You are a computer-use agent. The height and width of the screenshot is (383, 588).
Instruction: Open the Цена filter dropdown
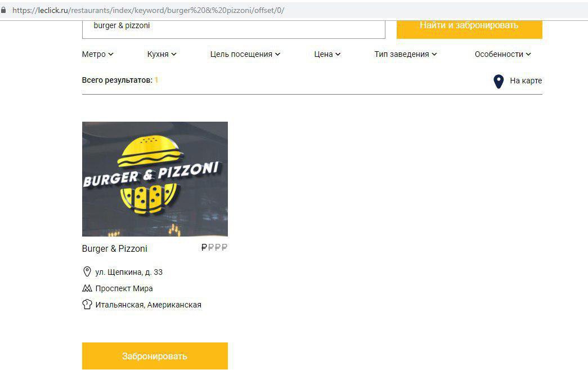(327, 54)
